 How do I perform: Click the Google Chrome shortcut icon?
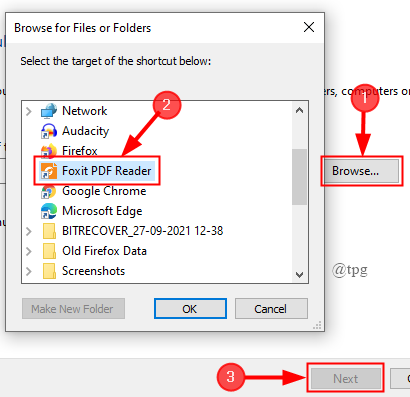[x=49, y=191]
